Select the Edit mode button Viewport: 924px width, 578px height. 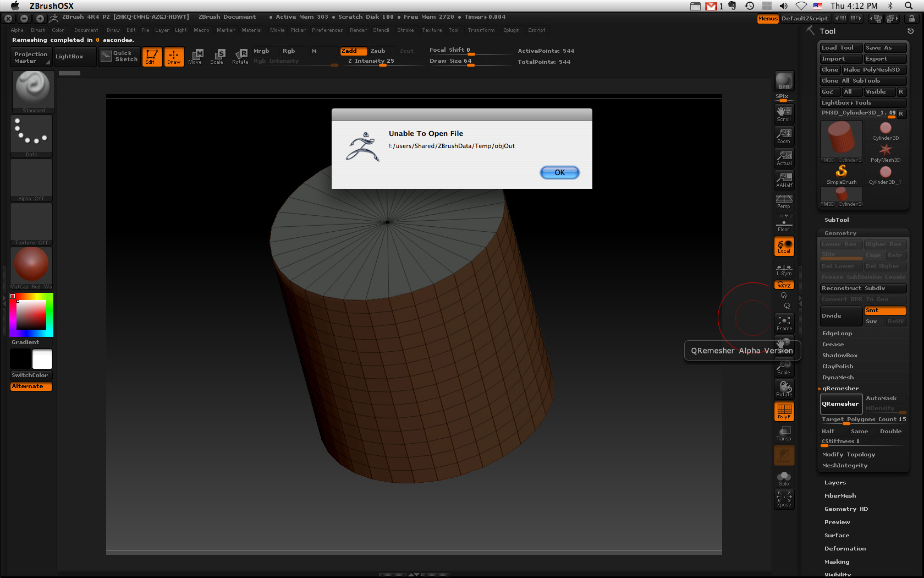click(x=152, y=57)
